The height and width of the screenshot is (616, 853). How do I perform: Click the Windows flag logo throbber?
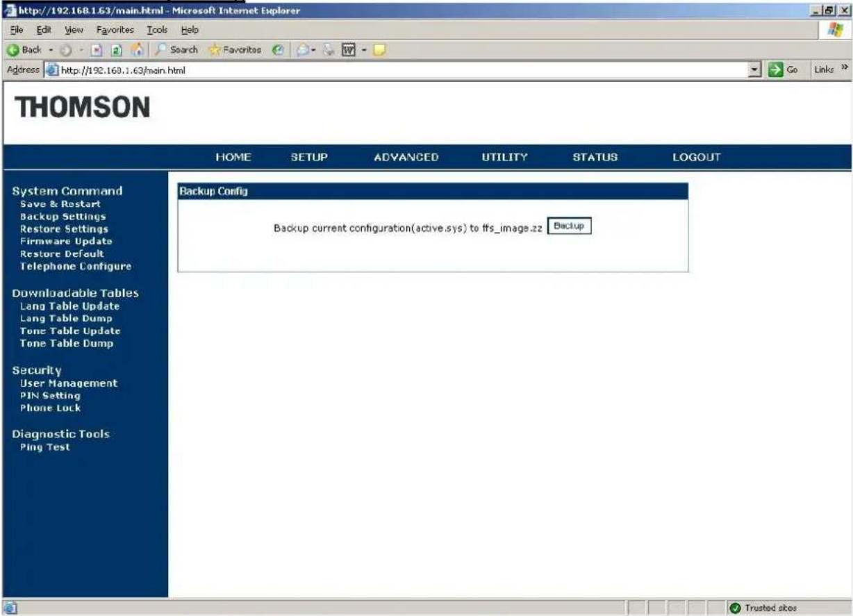(x=836, y=30)
